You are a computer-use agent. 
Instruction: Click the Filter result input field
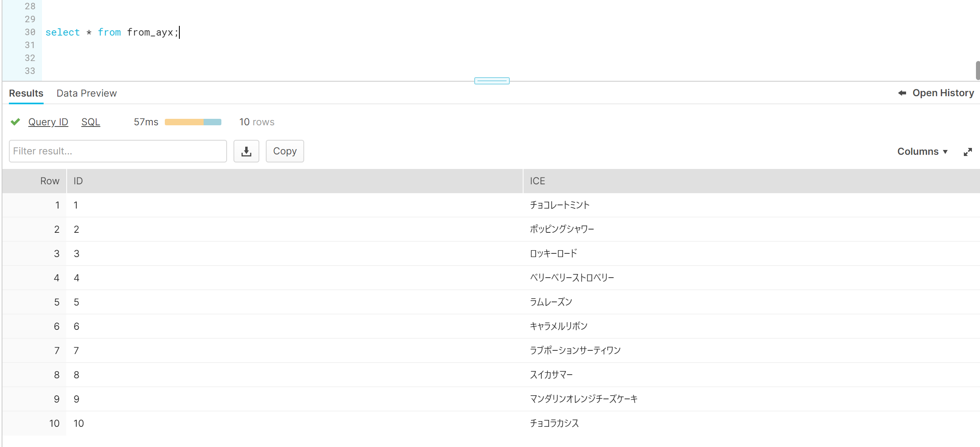coord(118,151)
